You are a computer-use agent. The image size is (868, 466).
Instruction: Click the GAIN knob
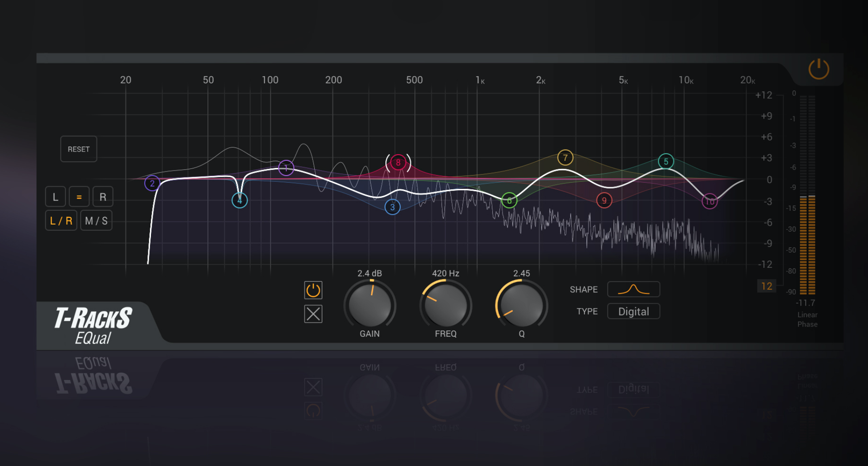coord(370,306)
